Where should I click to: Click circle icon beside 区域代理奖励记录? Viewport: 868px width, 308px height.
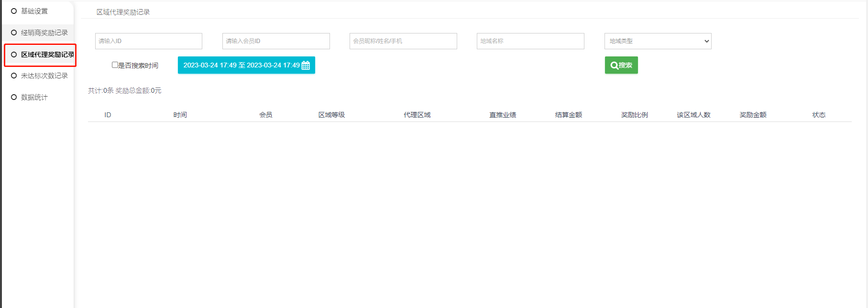pyautogui.click(x=14, y=55)
